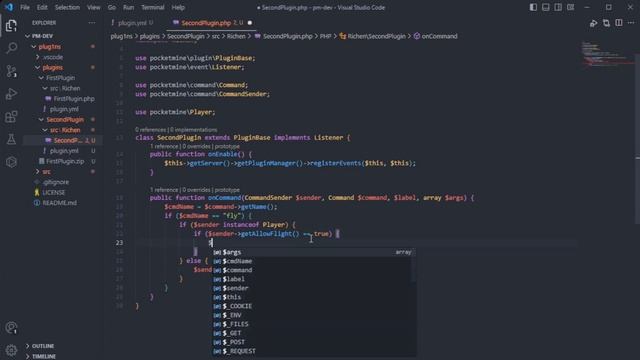Image resolution: width=640 pixels, height=360 pixels.
Task: Click the Run file play icon
Action: (593, 23)
